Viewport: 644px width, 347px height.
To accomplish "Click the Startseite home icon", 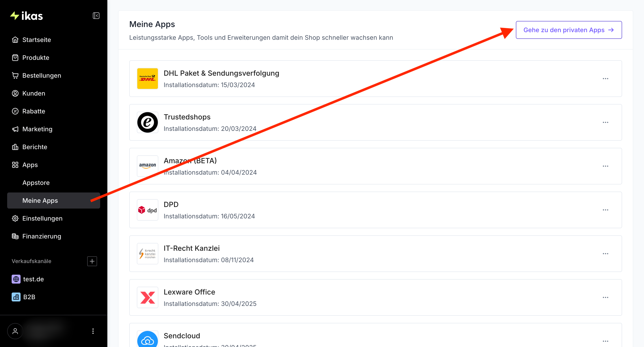I will 15,40.
